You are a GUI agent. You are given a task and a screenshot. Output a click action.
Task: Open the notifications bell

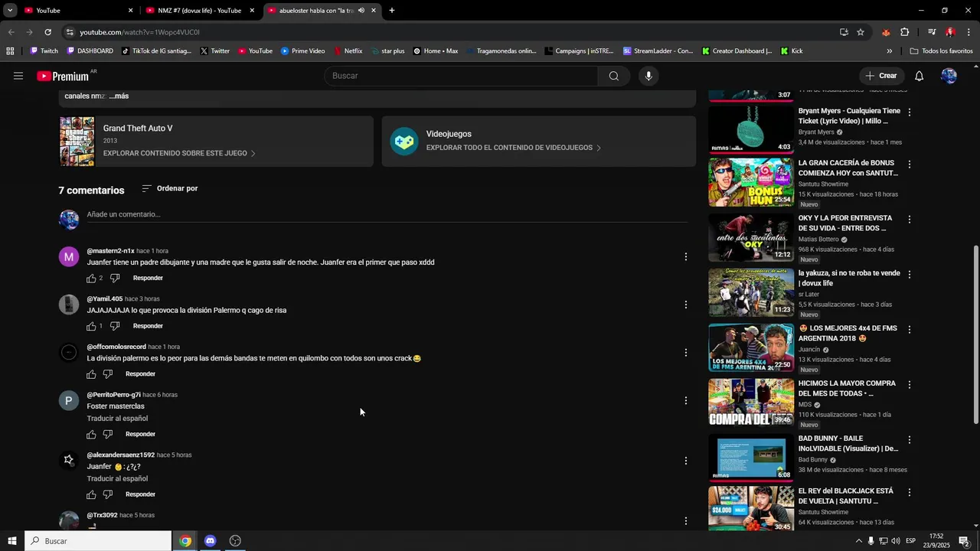coord(919,76)
